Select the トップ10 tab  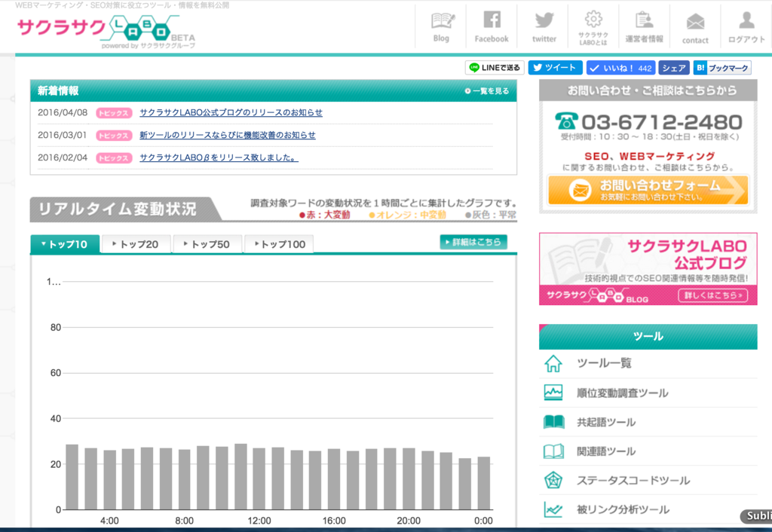65,244
